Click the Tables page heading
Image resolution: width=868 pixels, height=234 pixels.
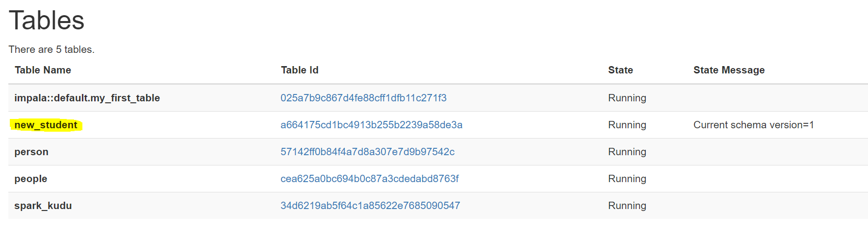[47, 21]
